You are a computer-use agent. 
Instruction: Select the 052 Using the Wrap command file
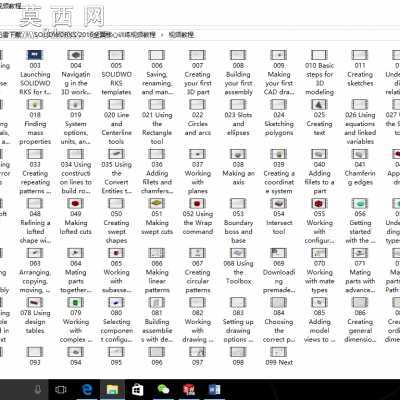197,217
